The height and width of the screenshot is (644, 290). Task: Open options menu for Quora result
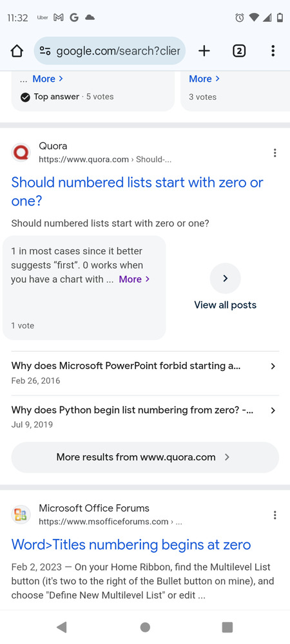275,153
